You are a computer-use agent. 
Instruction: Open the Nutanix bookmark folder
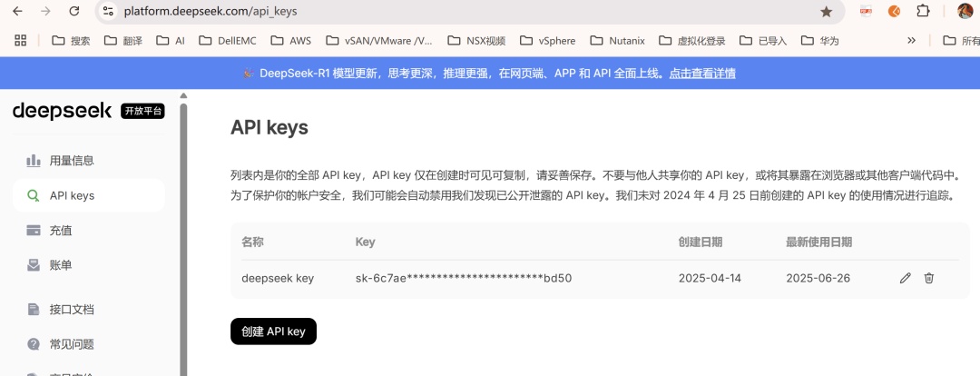[x=617, y=41]
